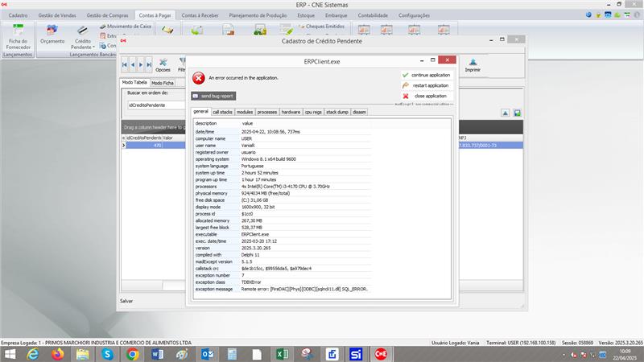Click the green save icon above grid
The height and width of the screenshot is (362, 644).
518,113
